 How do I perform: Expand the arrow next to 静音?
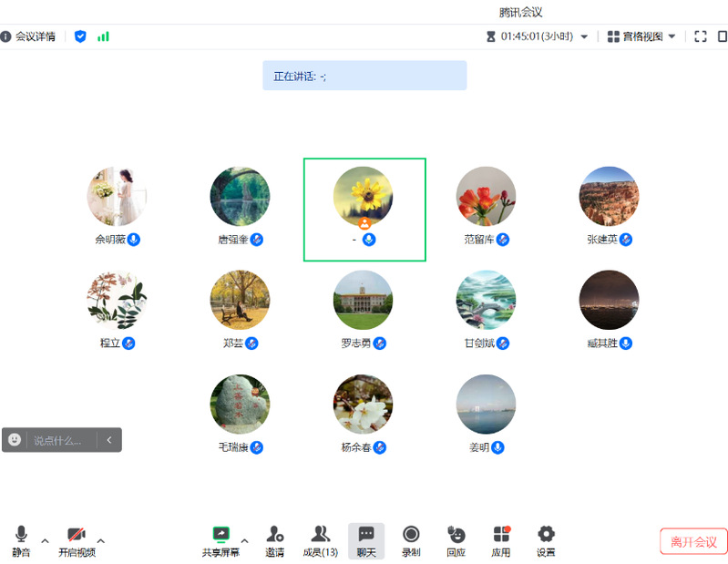click(x=45, y=540)
